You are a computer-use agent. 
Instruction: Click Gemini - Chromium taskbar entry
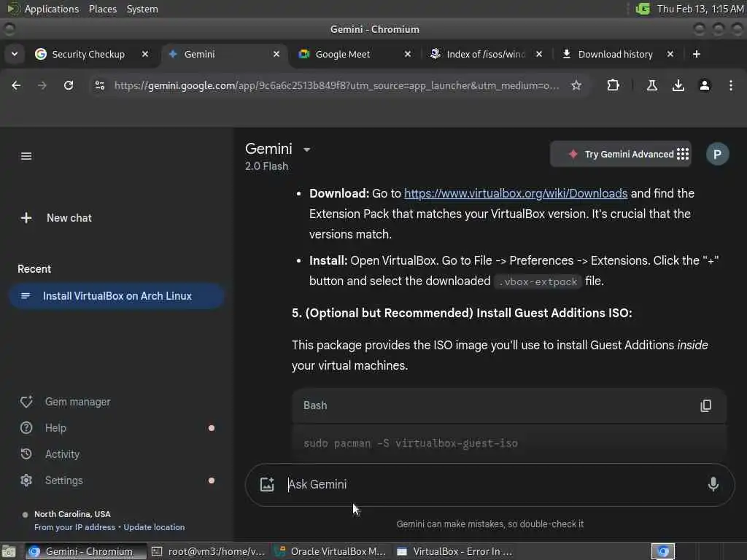coord(85,551)
